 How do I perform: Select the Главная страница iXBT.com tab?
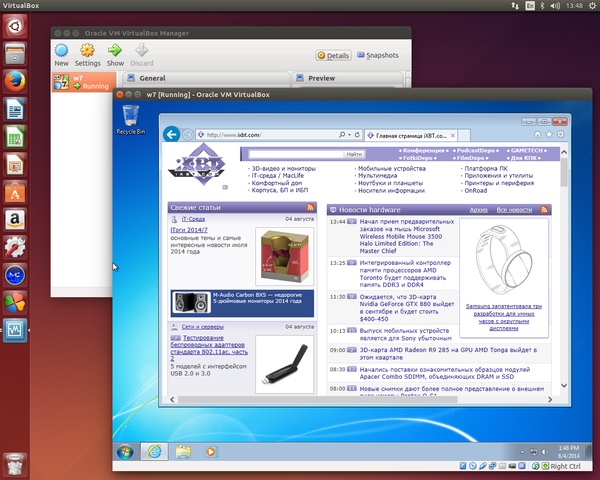(x=410, y=134)
